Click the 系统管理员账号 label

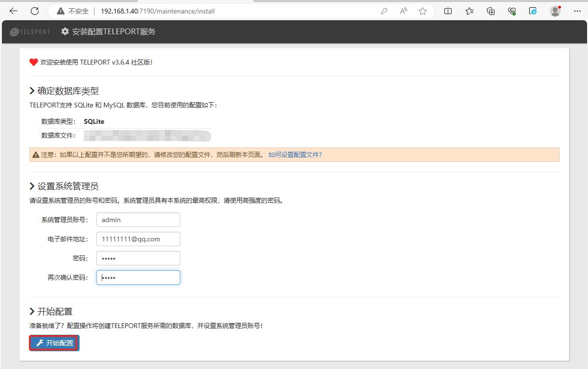pyautogui.click(x=65, y=220)
